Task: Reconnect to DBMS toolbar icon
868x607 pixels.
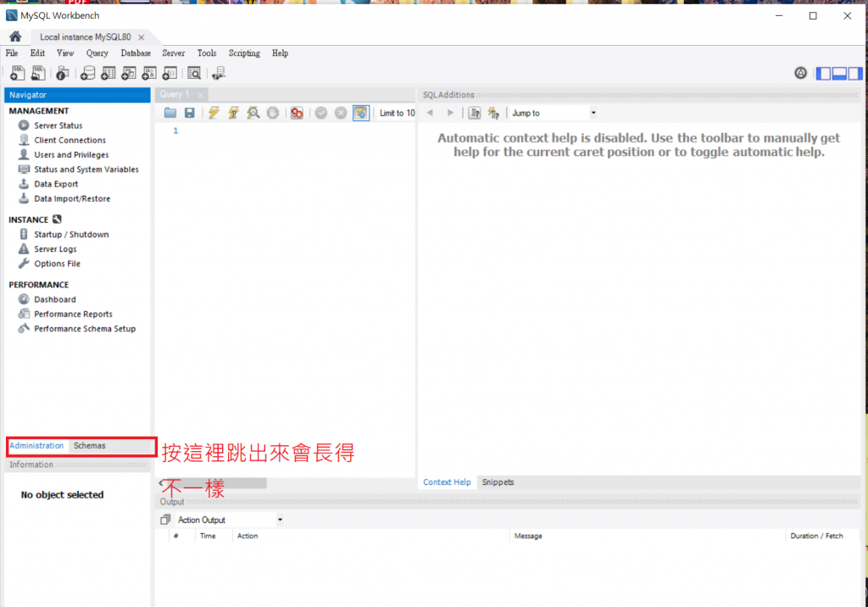Action: point(219,73)
